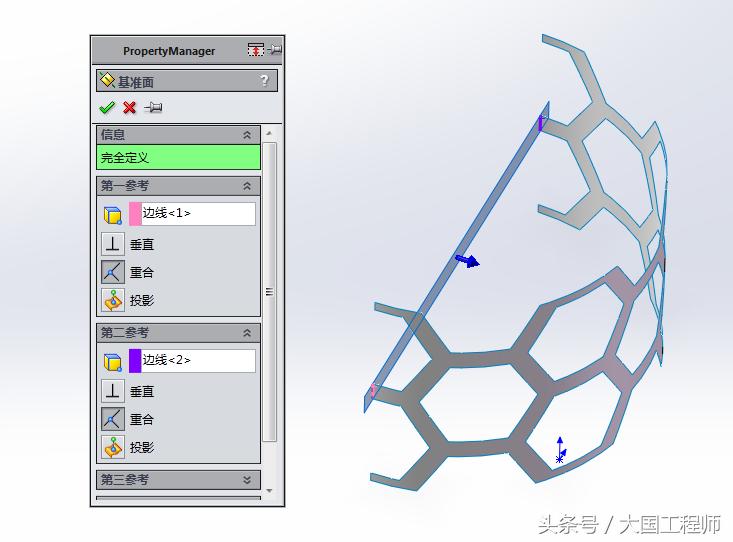Screen dimensions: 733x542
Task: Click the purple swatch beside 边线<2>
Action: 135,361
